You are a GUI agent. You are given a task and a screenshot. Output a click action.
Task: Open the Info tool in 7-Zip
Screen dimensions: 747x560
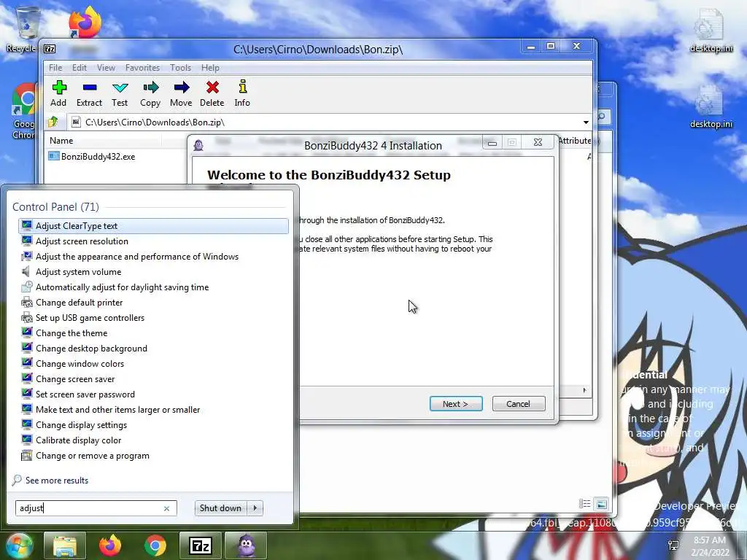tap(242, 94)
